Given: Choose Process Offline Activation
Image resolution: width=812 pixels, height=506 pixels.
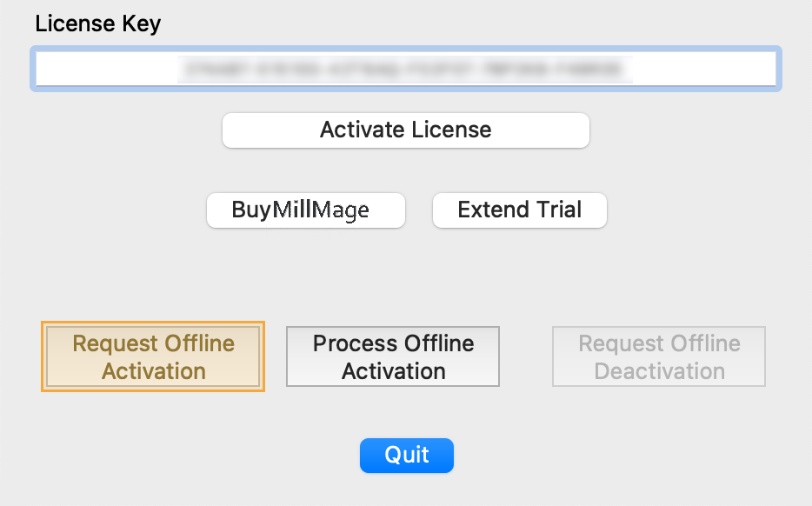Looking at the screenshot, I should click(393, 356).
